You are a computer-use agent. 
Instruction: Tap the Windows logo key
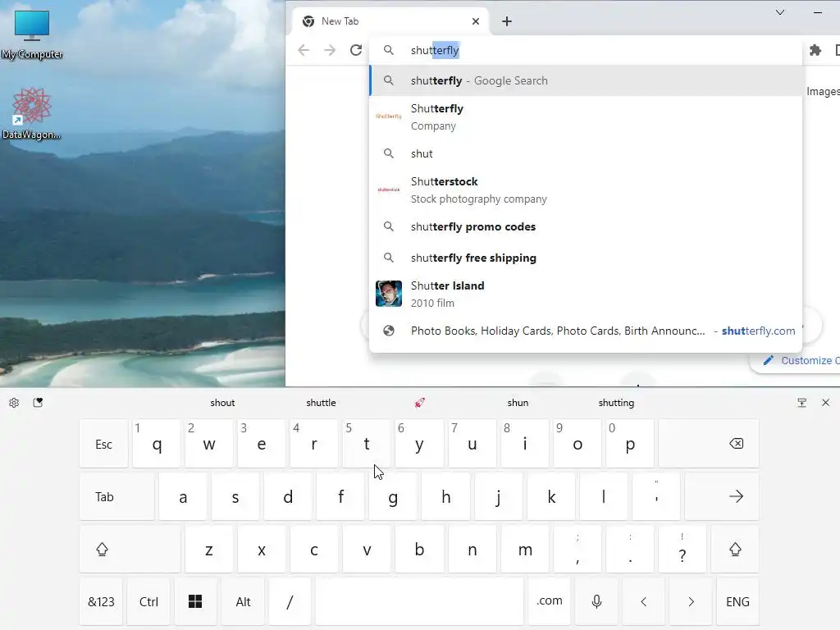pyautogui.click(x=195, y=601)
